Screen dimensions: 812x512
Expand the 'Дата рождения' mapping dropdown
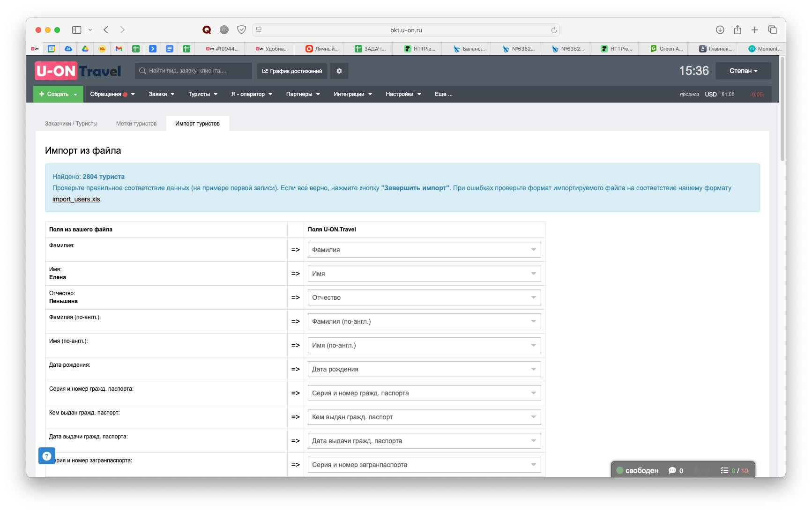424,369
